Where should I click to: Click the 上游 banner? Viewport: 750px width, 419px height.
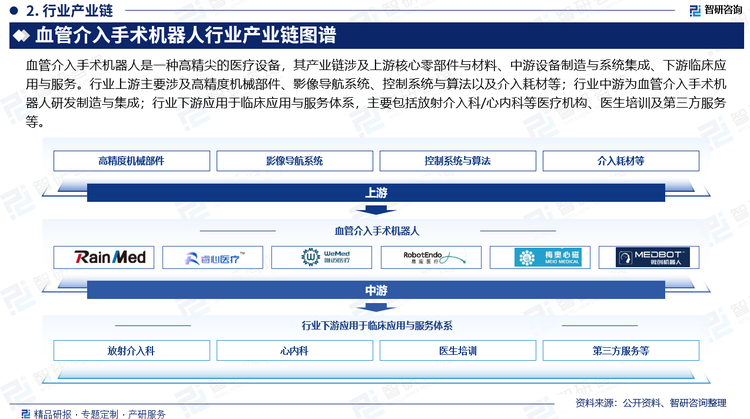tap(376, 193)
